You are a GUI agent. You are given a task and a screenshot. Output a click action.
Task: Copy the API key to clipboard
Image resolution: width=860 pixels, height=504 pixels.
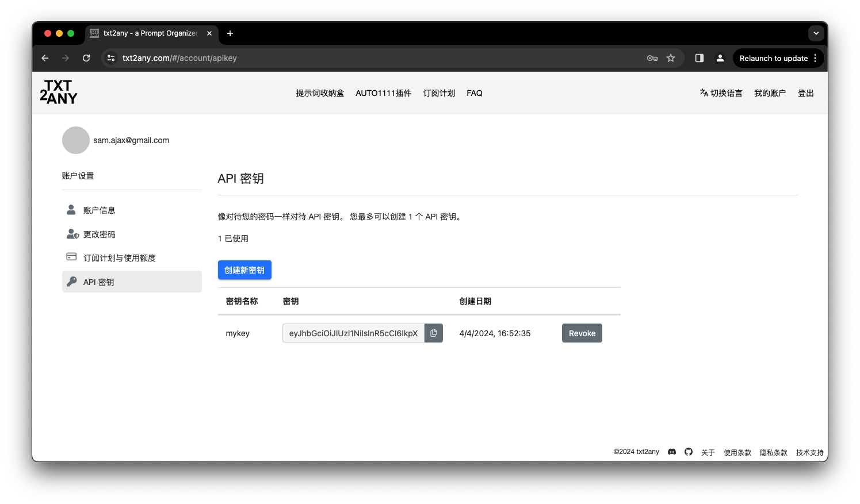pyautogui.click(x=434, y=333)
